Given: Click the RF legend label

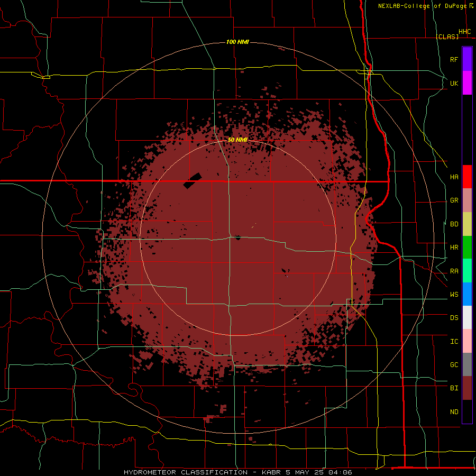Looking at the screenshot, I should pyautogui.click(x=454, y=59).
